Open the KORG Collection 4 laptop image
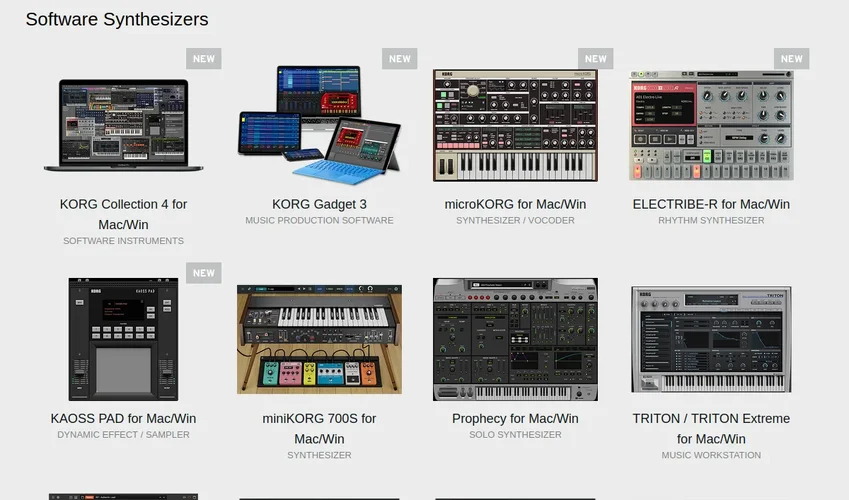The width and height of the screenshot is (849, 500). (123, 125)
